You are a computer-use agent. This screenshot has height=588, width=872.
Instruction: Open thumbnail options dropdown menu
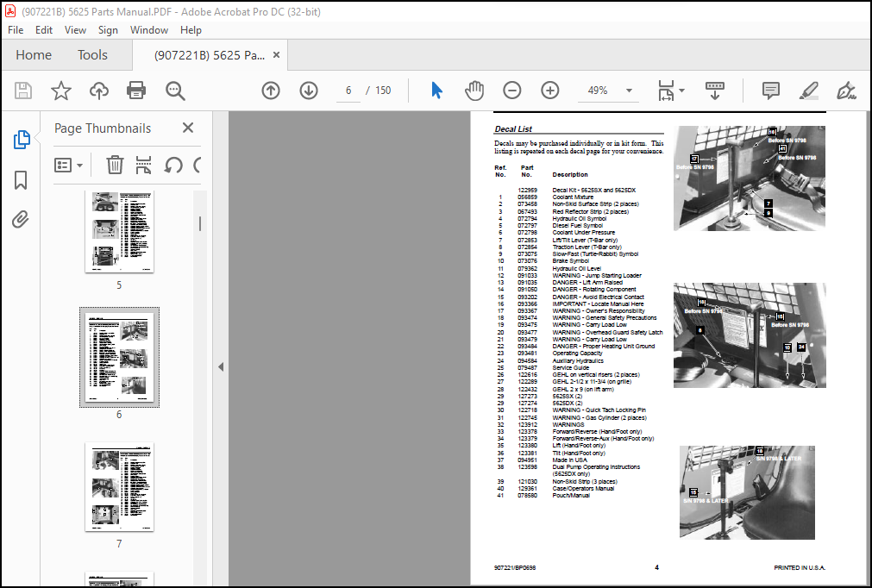point(68,165)
